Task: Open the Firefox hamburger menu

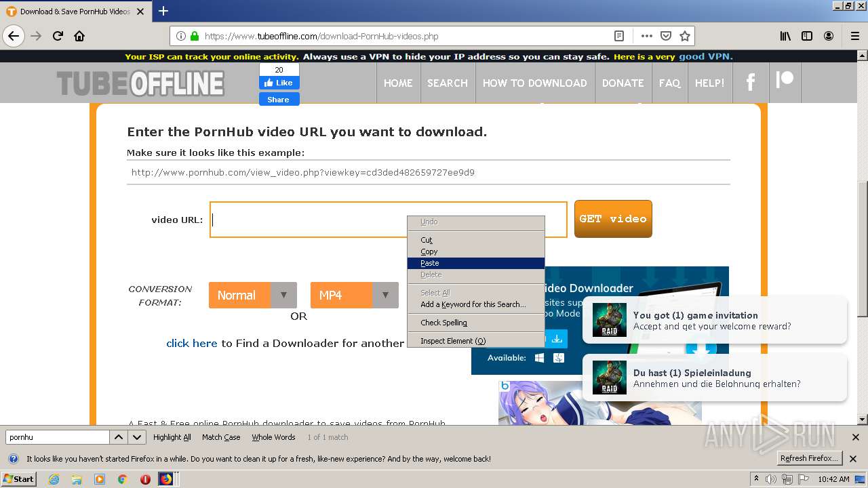Action: (x=854, y=36)
